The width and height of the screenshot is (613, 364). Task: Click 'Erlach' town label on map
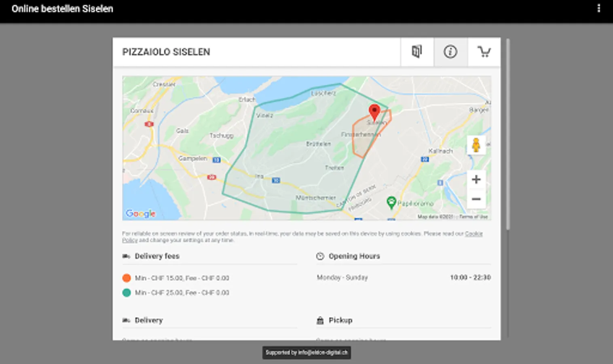point(247,99)
